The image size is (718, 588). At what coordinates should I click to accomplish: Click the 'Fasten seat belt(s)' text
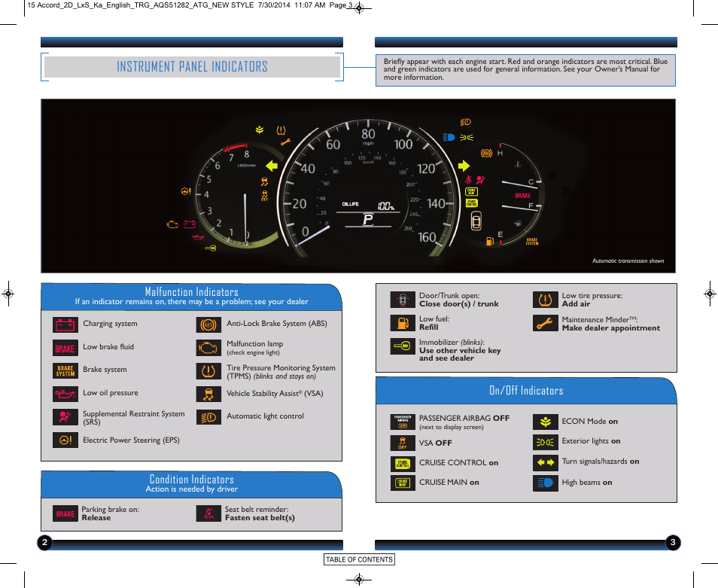(x=260, y=517)
